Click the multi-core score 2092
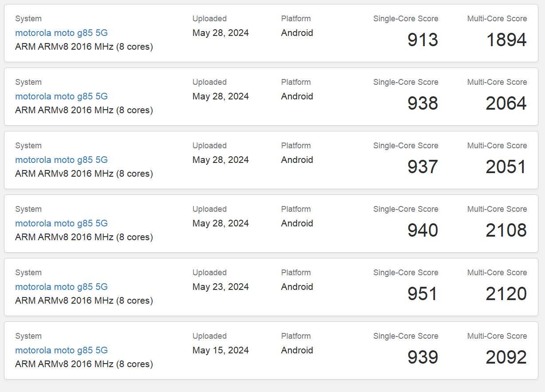This screenshot has width=545, height=392. click(506, 357)
